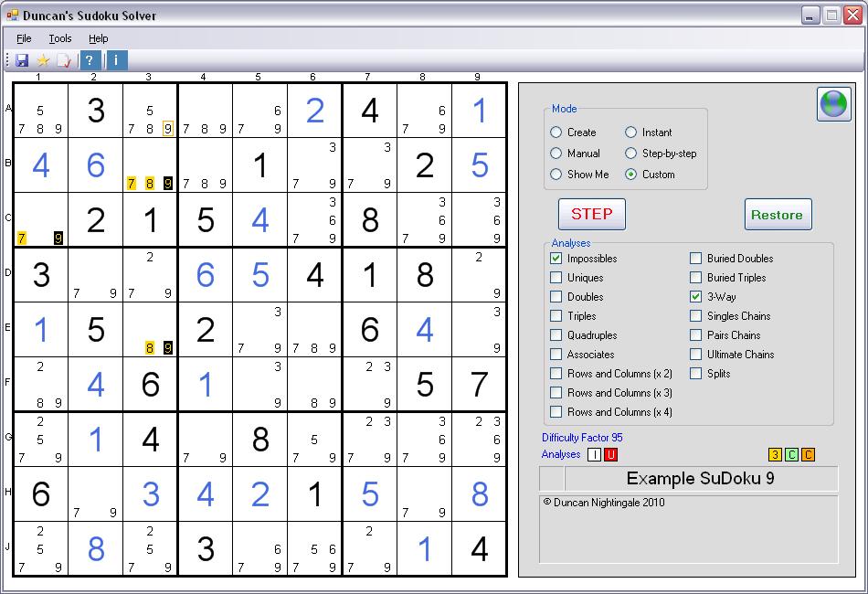Viewport: 868px width, 594px height.
Task: Open the Tools menu
Action: coord(60,38)
